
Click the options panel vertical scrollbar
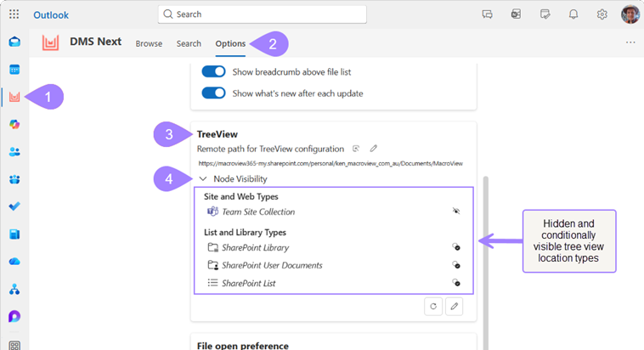[x=486, y=262]
